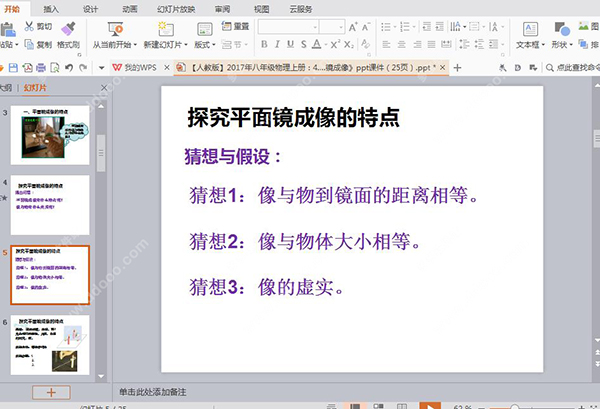Open the 动画 (Animation) ribbon tab

click(x=130, y=9)
